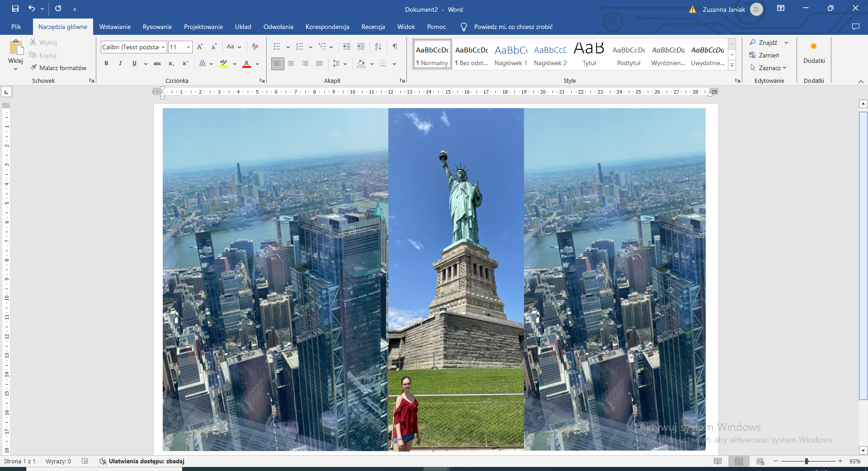The image size is (868, 471).
Task: Toggle bold formatting
Action: click(106, 64)
